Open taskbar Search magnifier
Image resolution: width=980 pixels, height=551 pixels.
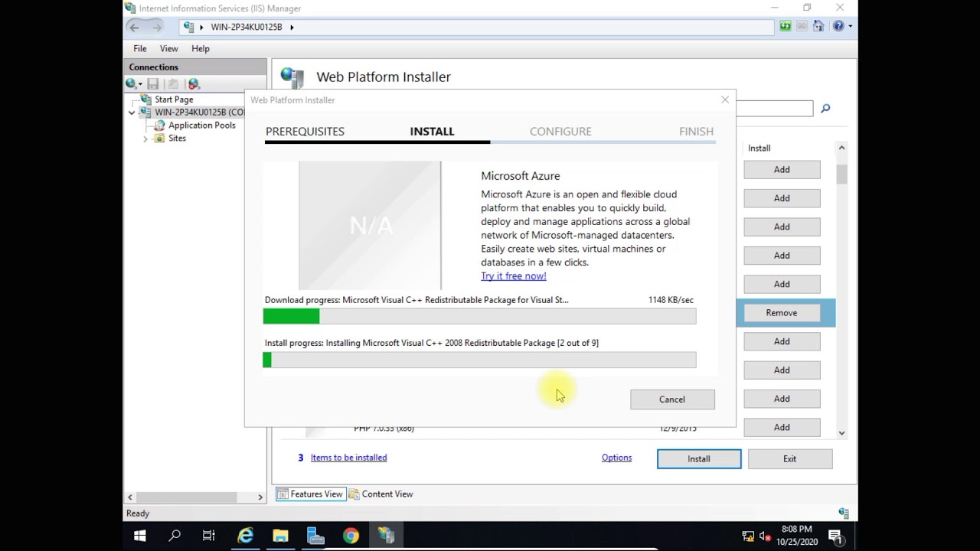point(175,536)
